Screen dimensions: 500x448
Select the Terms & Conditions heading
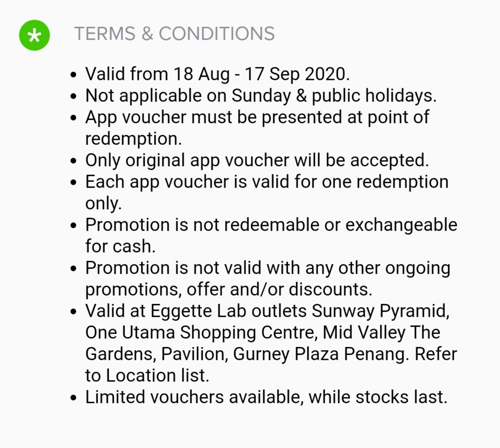pos(174,34)
